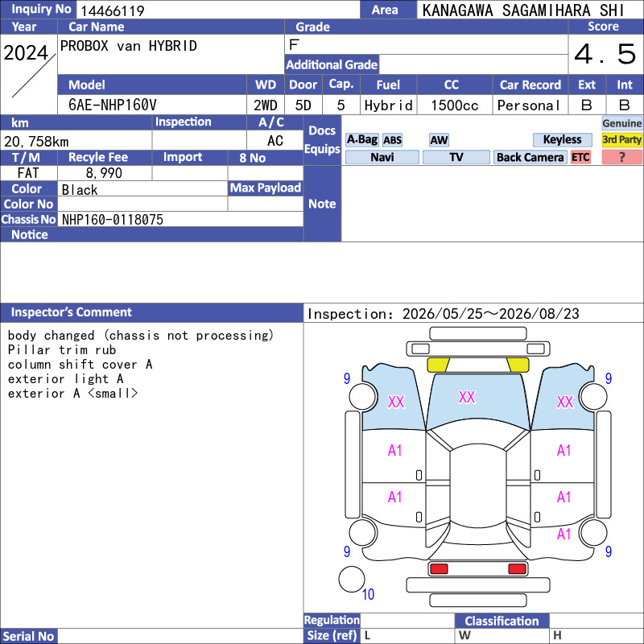Click the Docs Equips label
Image resolution: width=644 pixels, height=644 pixels.
(x=322, y=139)
